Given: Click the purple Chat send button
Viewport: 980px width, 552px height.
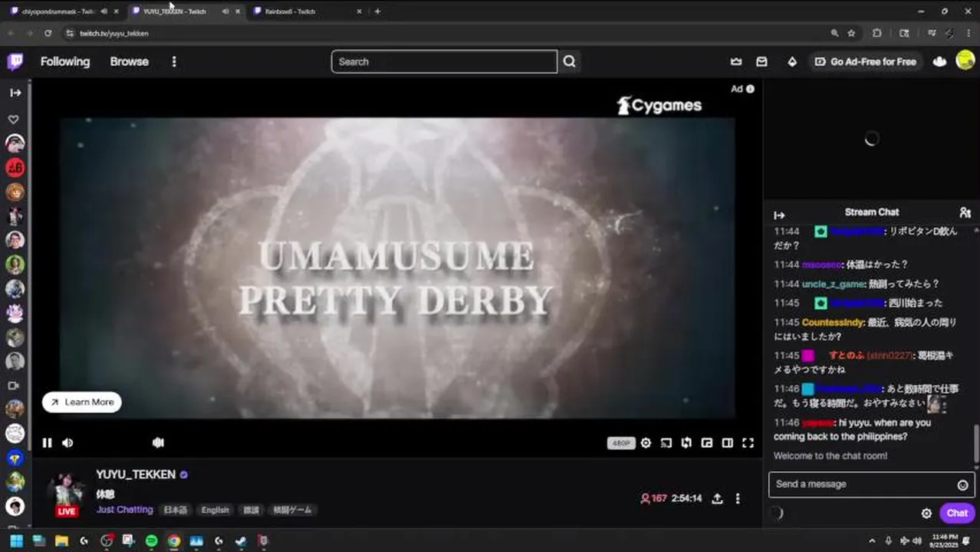Looking at the screenshot, I should click(x=957, y=513).
